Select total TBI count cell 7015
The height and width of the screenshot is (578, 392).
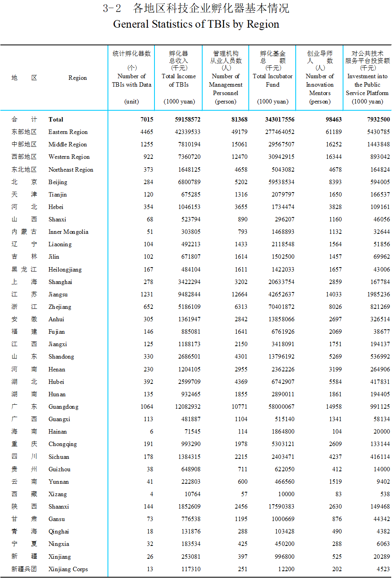coord(147,120)
